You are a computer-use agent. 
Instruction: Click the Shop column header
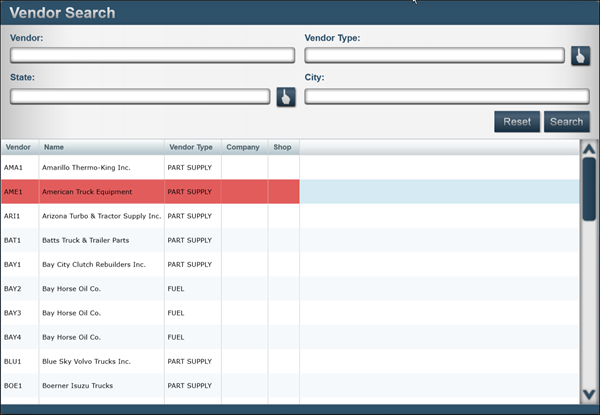(282, 147)
